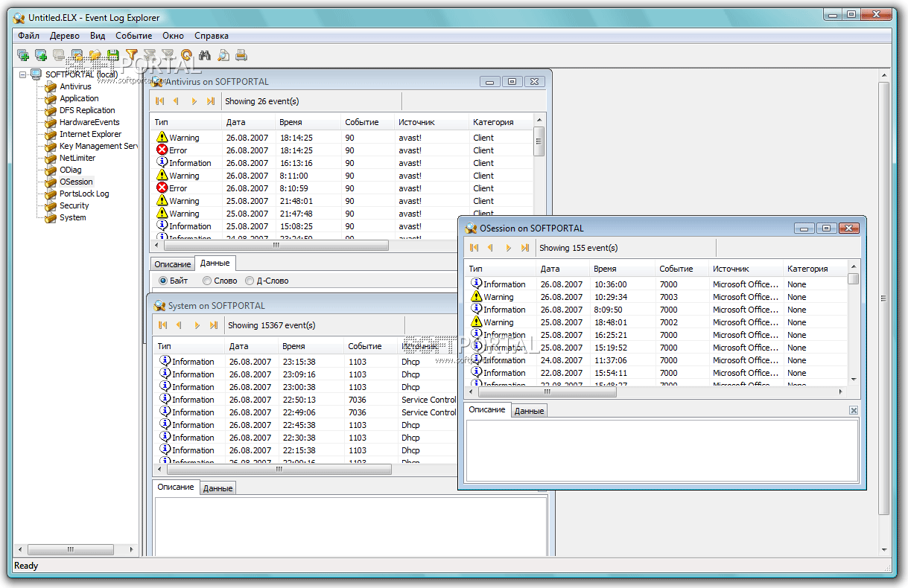Open the Дерево menu
Viewport: 908px width, 588px height.
[65, 36]
